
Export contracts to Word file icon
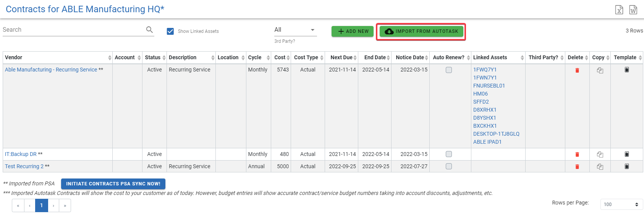pyautogui.click(x=633, y=10)
